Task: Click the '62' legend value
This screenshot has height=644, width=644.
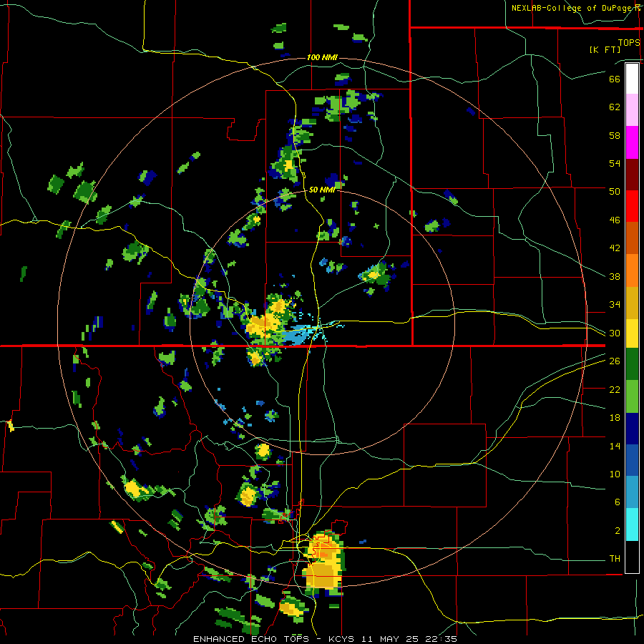Action: point(615,107)
